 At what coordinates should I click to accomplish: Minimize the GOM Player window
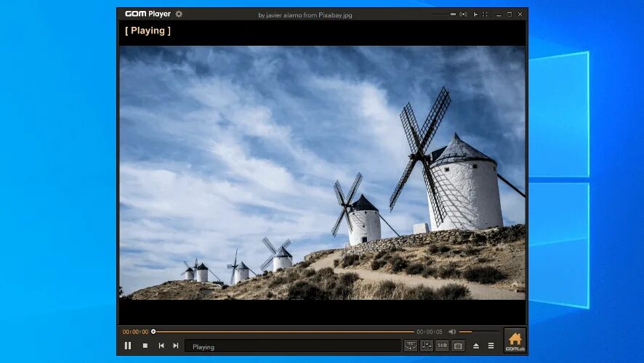[x=499, y=15]
